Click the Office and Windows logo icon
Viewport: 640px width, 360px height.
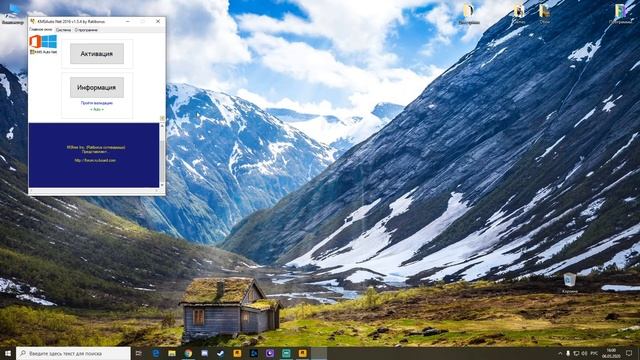tap(43, 42)
